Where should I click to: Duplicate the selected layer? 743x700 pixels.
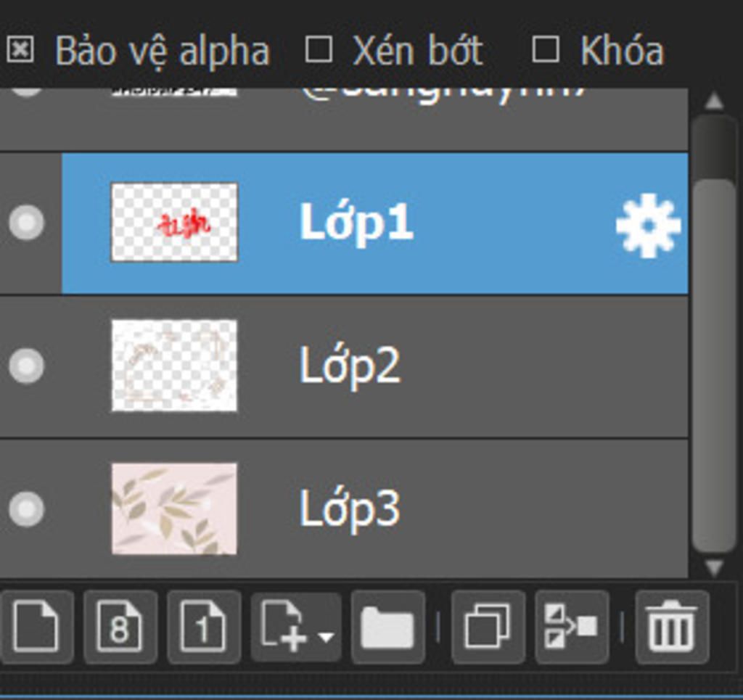tap(488, 627)
